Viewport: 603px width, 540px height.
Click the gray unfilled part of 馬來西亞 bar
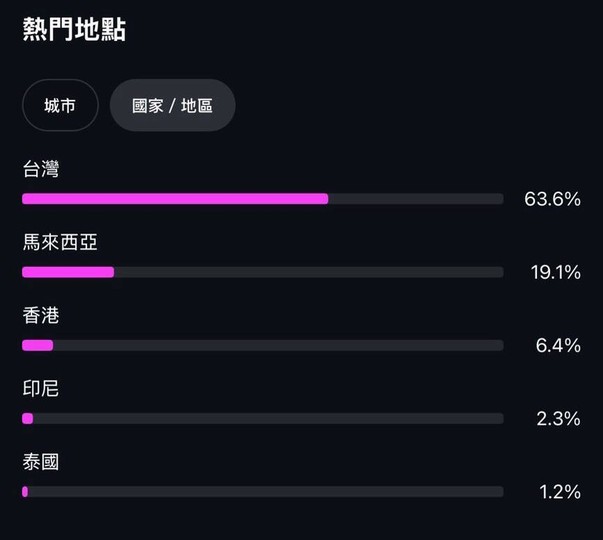click(308, 272)
